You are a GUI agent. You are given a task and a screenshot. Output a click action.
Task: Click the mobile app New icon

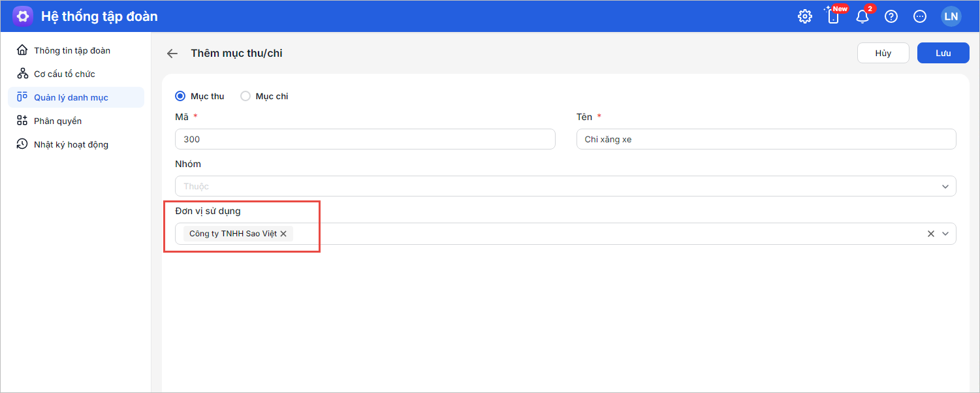(x=834, y=16)
